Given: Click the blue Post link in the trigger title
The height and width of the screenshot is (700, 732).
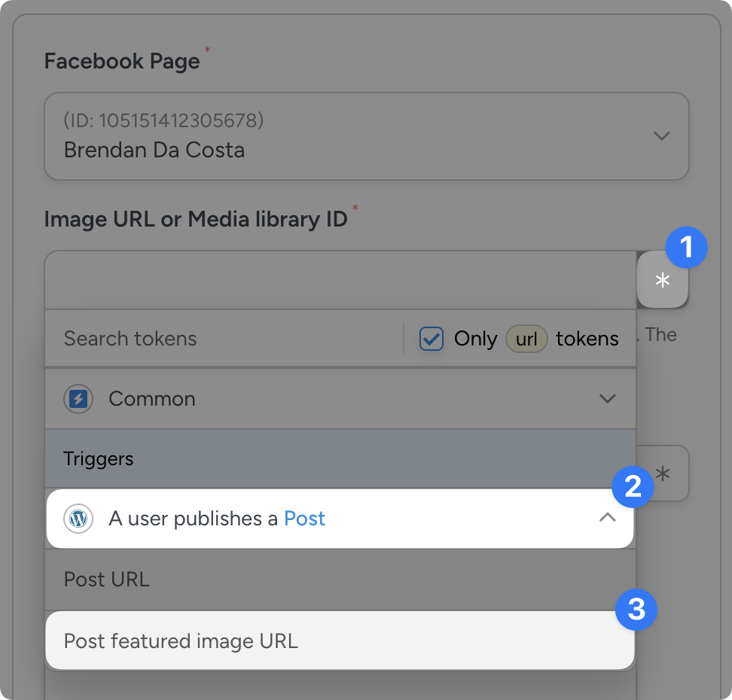Looking at the screenshot, I should 304,518.
